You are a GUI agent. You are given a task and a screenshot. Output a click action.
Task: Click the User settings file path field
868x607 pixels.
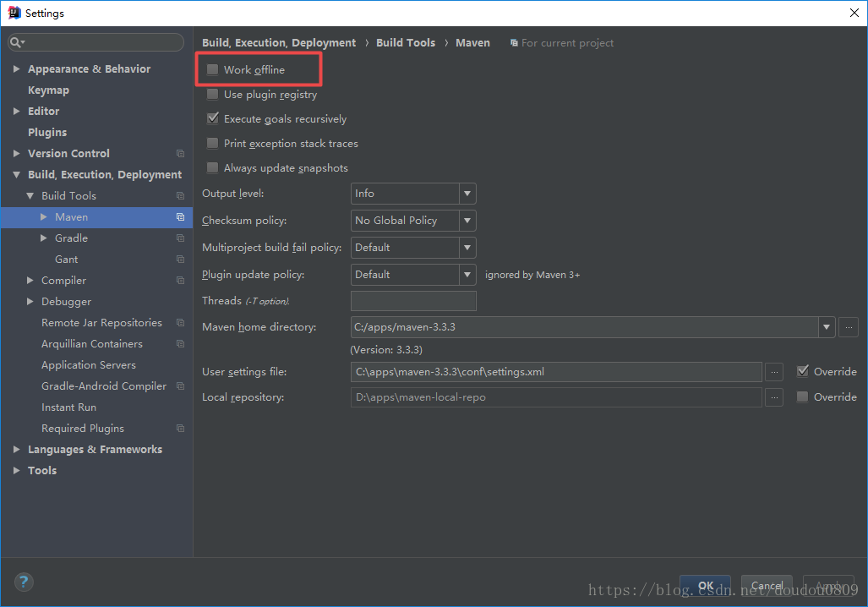(x=556, y=372)
